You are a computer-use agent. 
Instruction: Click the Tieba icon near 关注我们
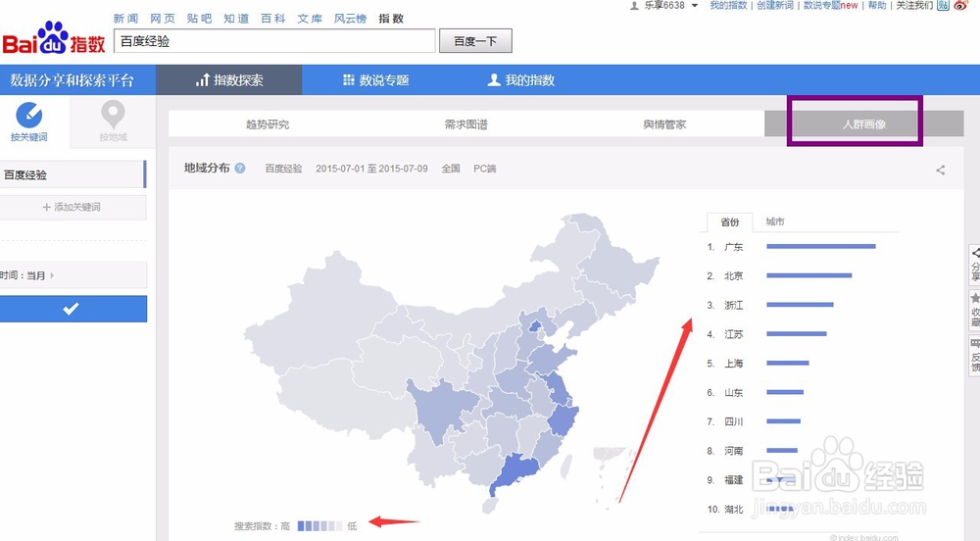(x=943, y=5)
